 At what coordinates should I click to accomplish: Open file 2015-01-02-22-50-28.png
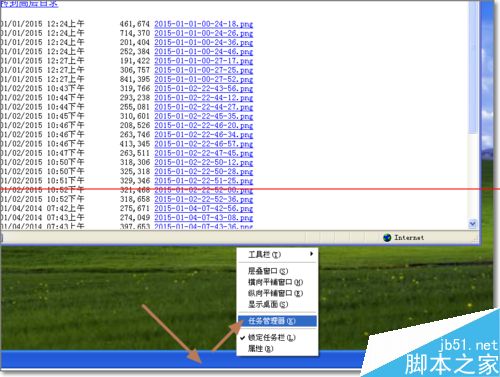203,172
